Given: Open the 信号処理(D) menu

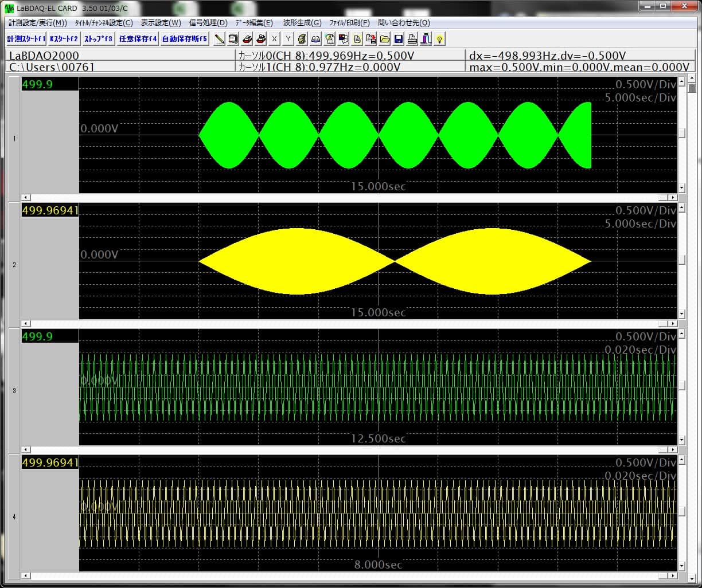Looking at the screenshot, I should [x=208, y=23].
